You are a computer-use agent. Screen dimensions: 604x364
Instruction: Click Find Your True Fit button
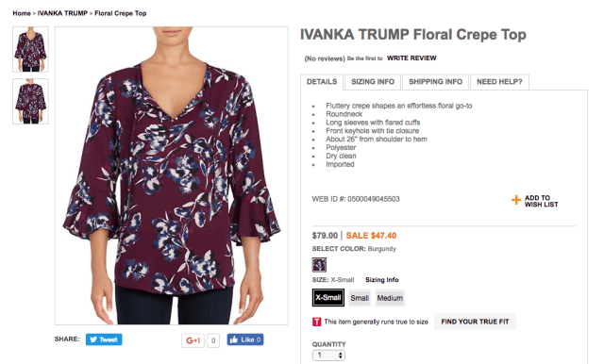(475, 322)
